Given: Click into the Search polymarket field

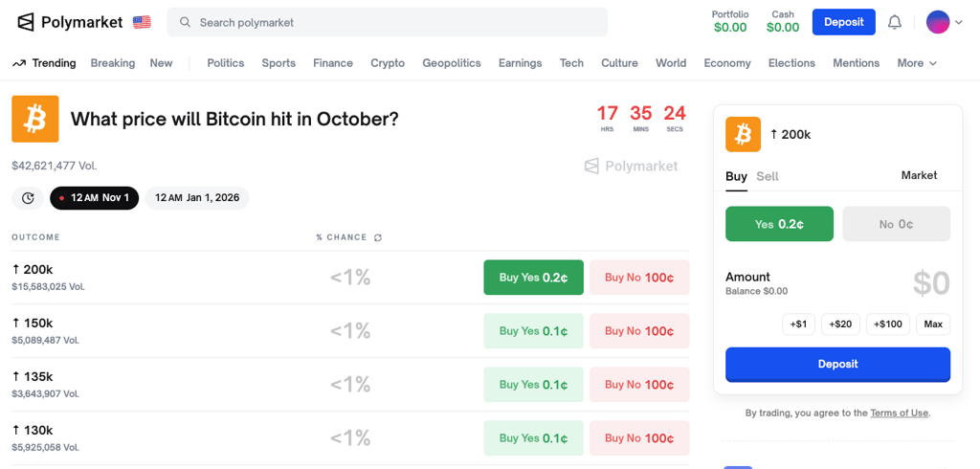Looking at the screenshot, I should [388, 23].
